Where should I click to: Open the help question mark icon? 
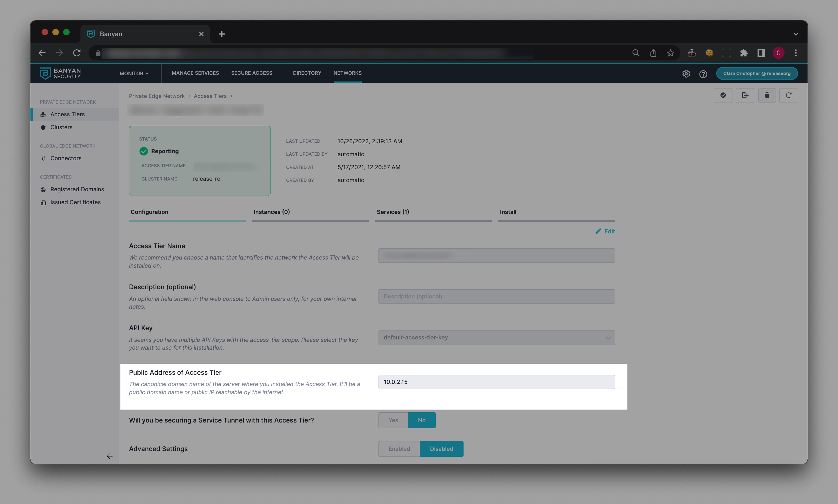703,74
